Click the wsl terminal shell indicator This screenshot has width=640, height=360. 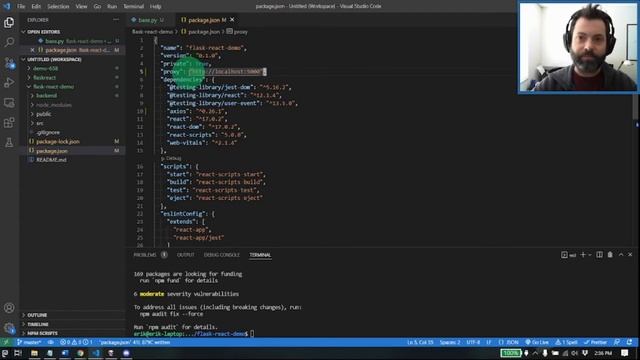569,255
